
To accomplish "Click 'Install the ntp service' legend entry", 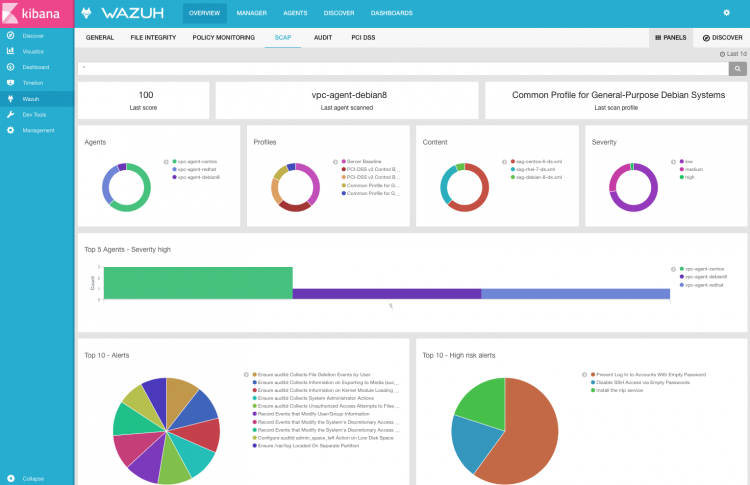I will [619, 390].
